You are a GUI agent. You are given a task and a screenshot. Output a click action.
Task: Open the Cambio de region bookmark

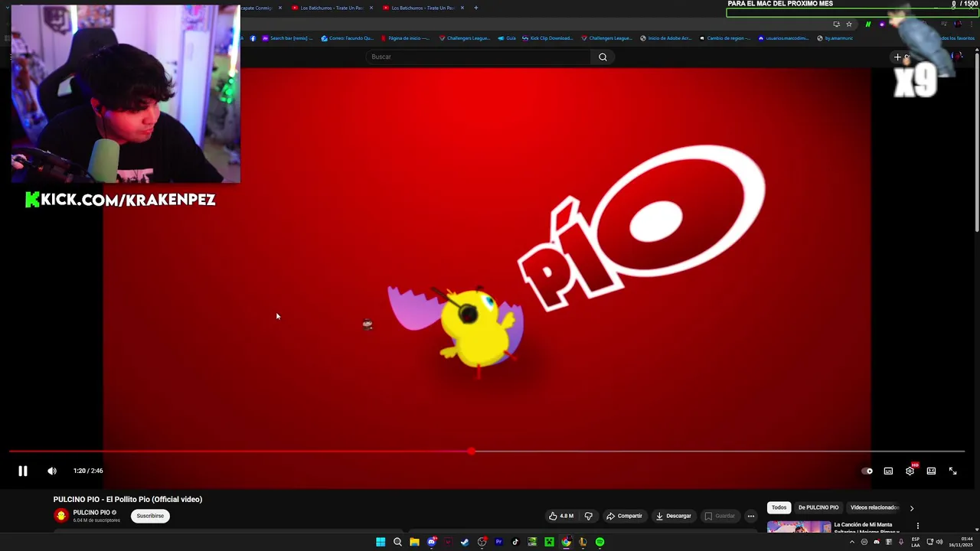pos(725,38)
